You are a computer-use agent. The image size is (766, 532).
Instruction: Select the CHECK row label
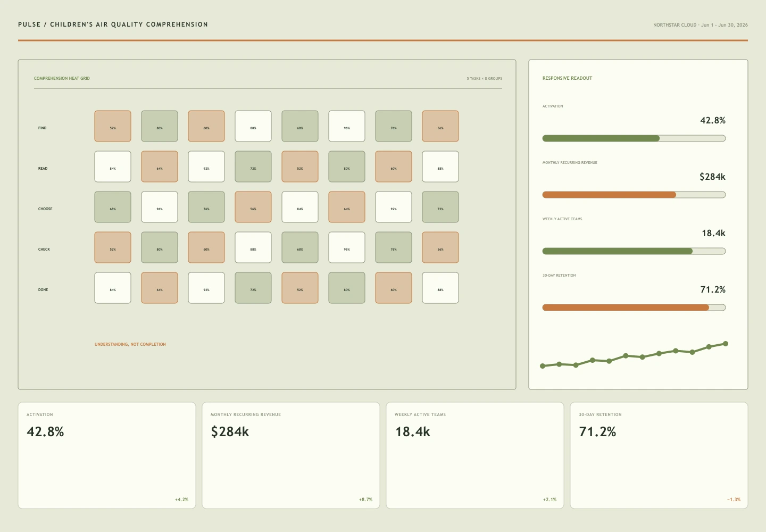pos(44,250)
